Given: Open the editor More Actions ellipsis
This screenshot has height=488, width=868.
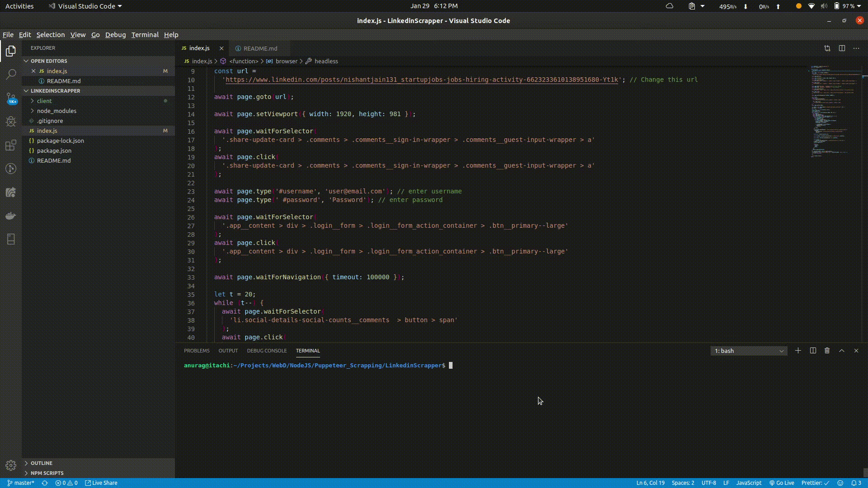Looking at the screenshot, I should coord(856,48).
